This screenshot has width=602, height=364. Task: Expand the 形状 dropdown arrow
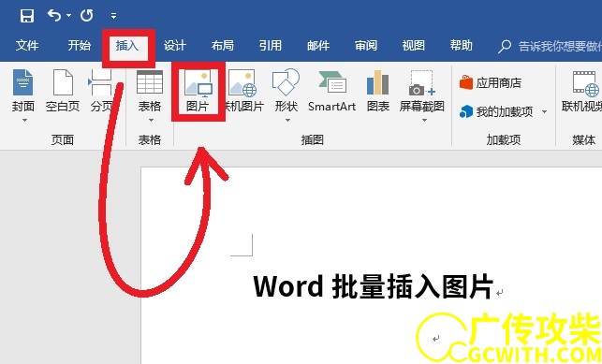point(287,120)
